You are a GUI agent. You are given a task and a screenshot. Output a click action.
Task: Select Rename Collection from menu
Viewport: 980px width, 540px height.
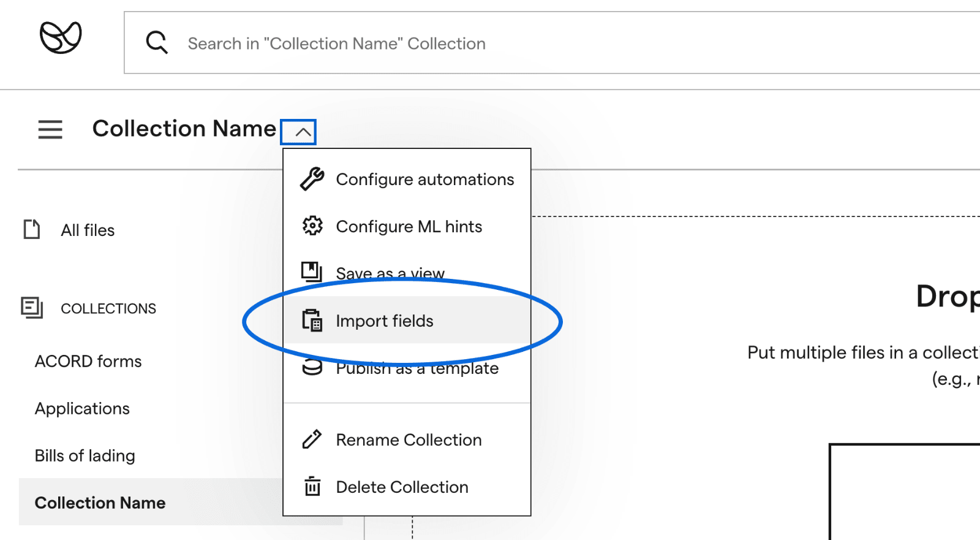point(409,439)
